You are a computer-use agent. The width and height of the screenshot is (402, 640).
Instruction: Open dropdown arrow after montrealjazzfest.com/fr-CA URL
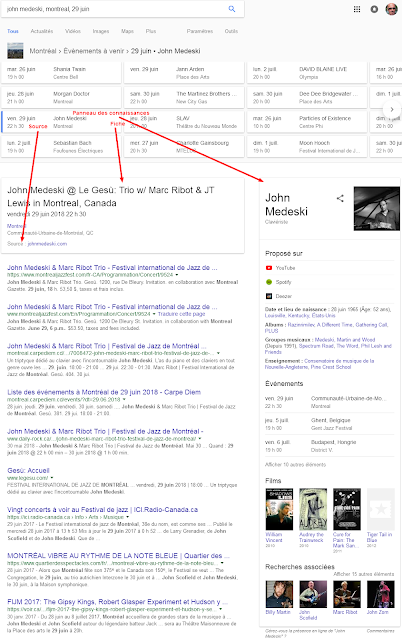pos(177,275)
